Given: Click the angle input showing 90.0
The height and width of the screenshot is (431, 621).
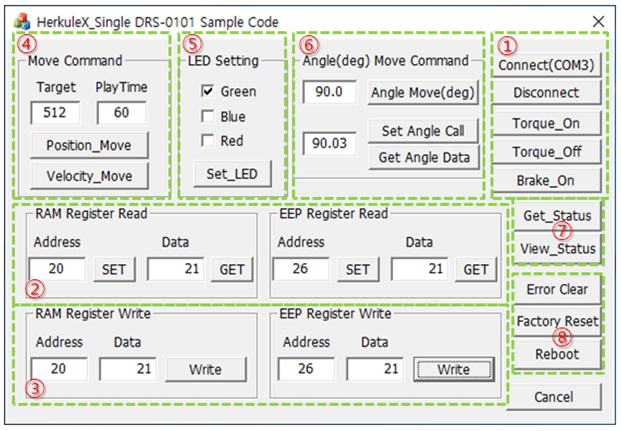Looking at the screenshot, I should coord(330,92).
